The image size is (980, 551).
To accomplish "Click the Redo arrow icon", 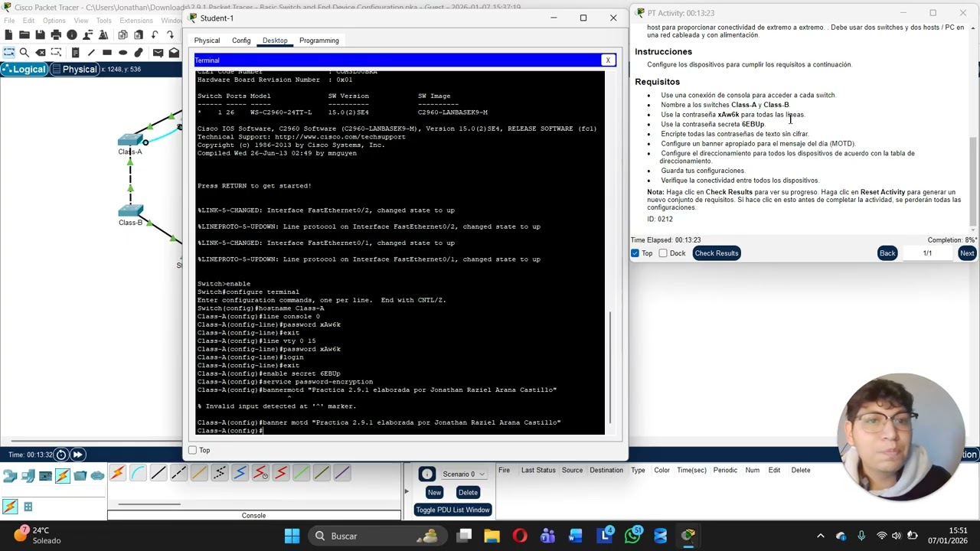I will [171, 34].
